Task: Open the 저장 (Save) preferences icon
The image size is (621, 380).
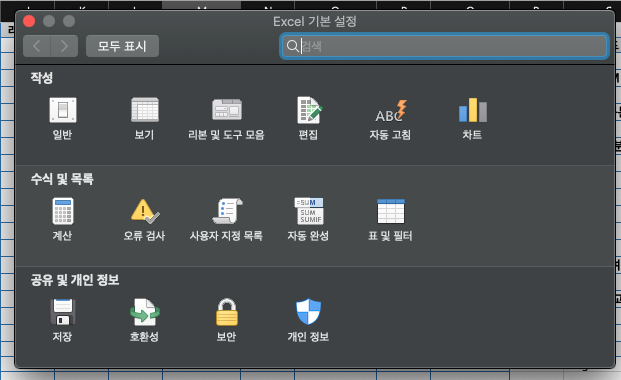Action: pyautogui.click(x=63, y=312)
